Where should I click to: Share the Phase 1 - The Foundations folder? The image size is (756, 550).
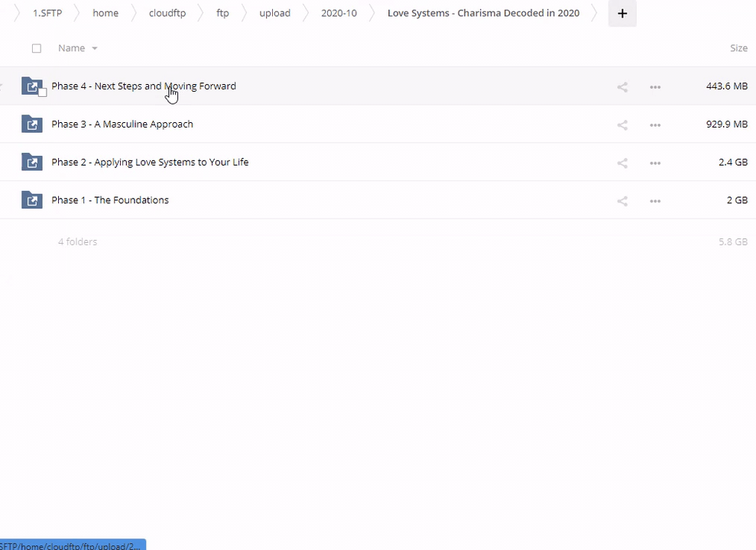(622, 201)
